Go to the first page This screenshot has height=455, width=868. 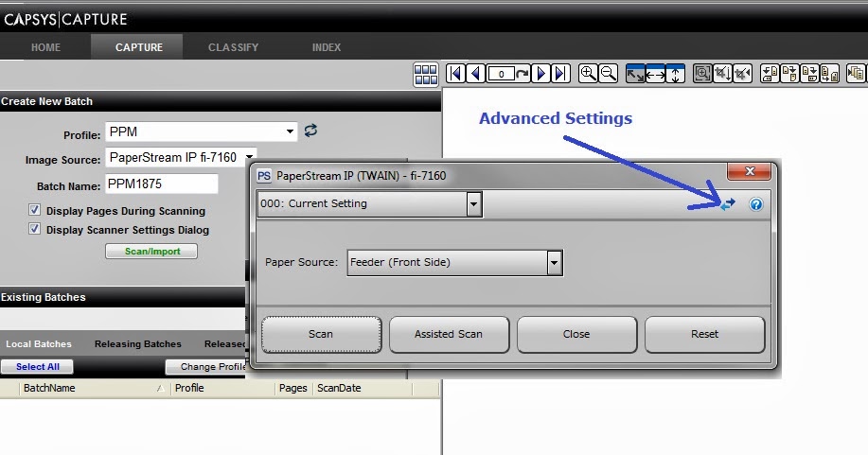point(455,74)
